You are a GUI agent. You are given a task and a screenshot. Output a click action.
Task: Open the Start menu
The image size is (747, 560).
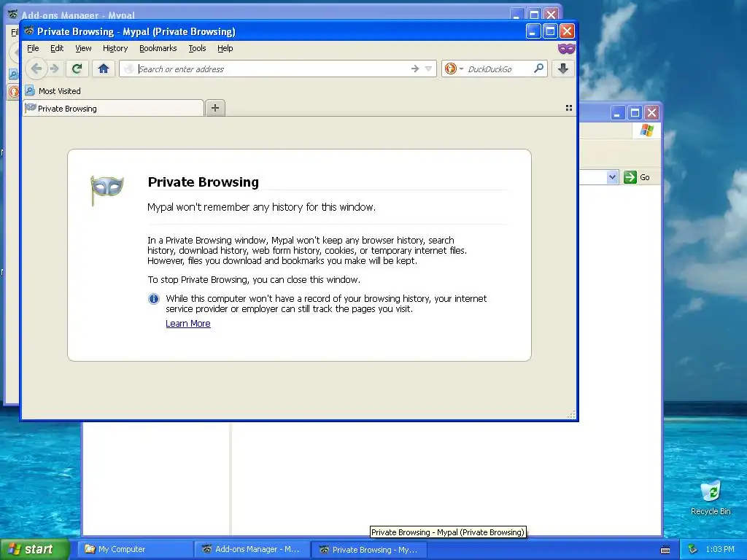pyautogui.click(x=34, y=549)
